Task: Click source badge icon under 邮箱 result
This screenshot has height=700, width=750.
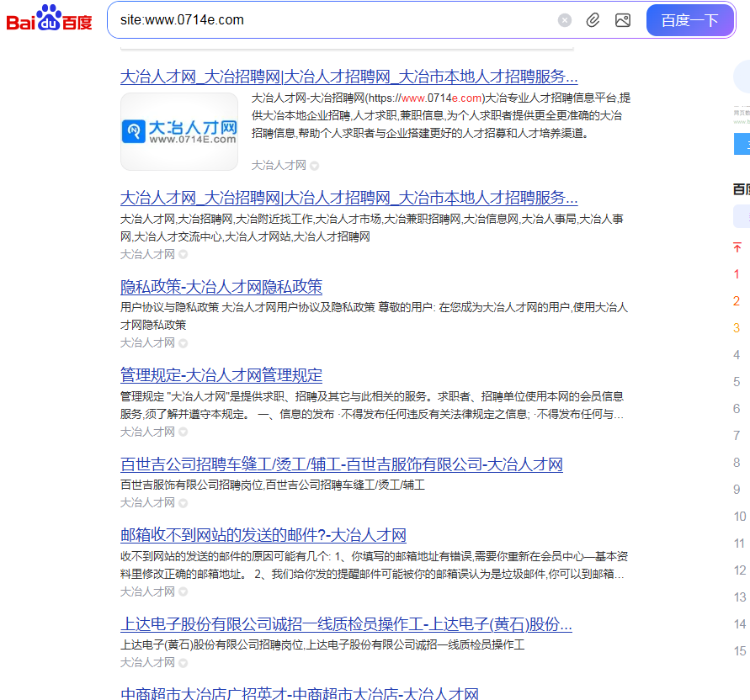Action: (x=184, y=592)
